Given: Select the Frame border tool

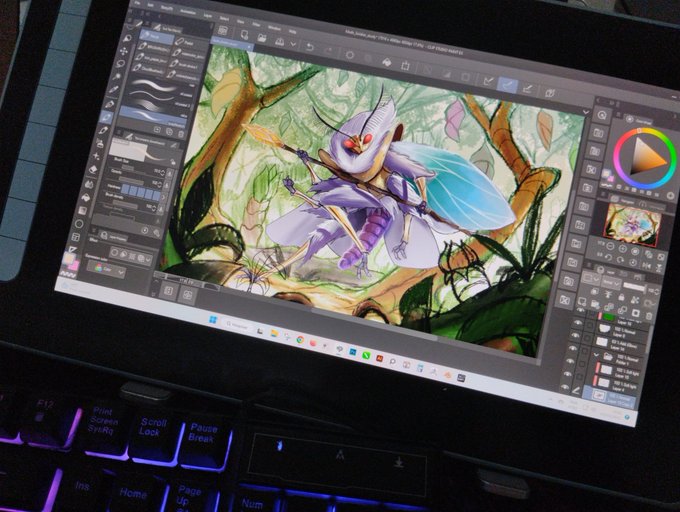Looking at the screenshot, I should 76,237.
